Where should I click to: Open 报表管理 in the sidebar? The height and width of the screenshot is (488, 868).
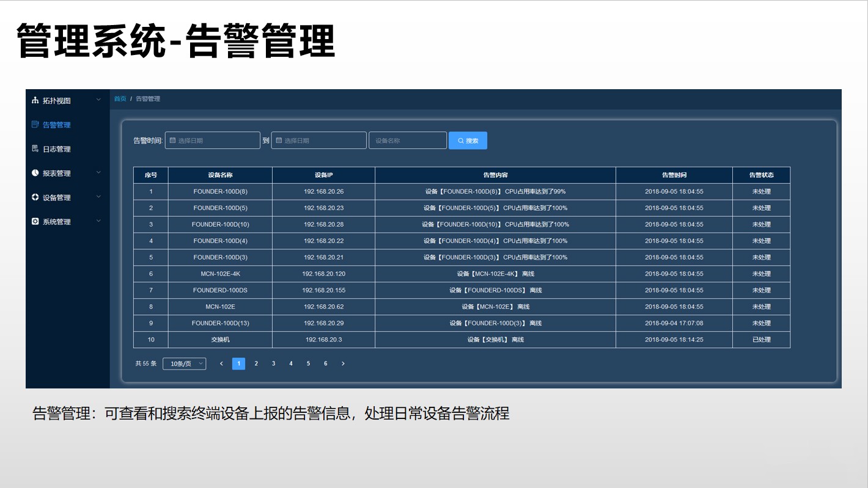click(56, 173)
